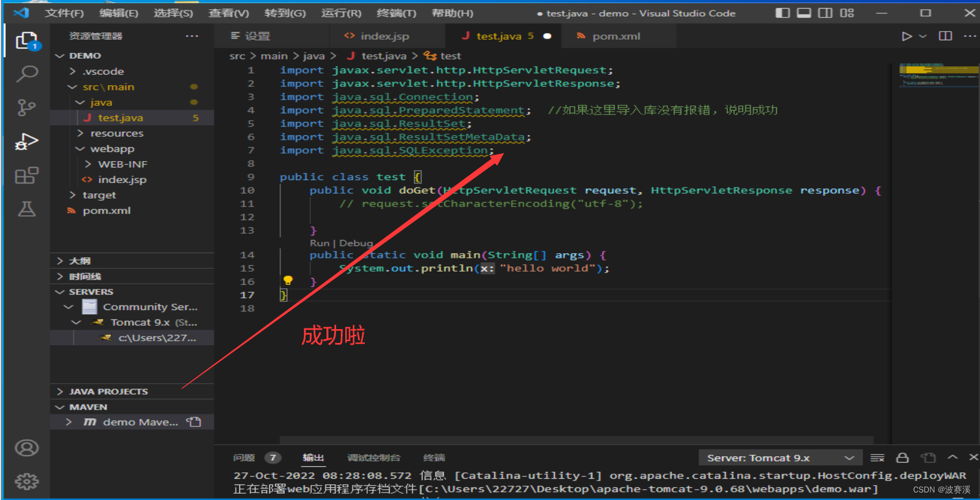Open the Explorer view in activity bar

(26, 41)
